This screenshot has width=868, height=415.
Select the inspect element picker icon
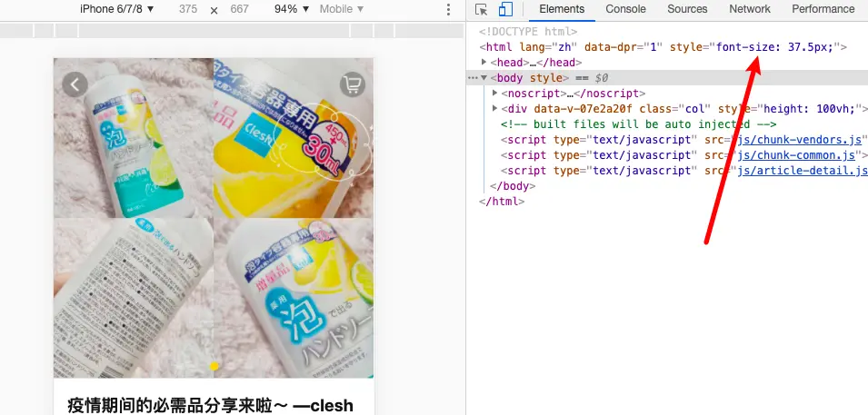(x=481, y=9)
